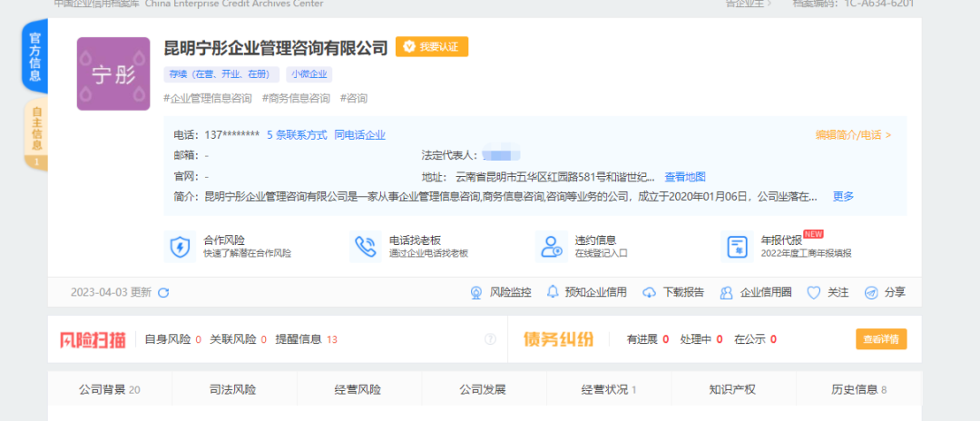Click the 风险监控 monitoring icon

[476, 292]
